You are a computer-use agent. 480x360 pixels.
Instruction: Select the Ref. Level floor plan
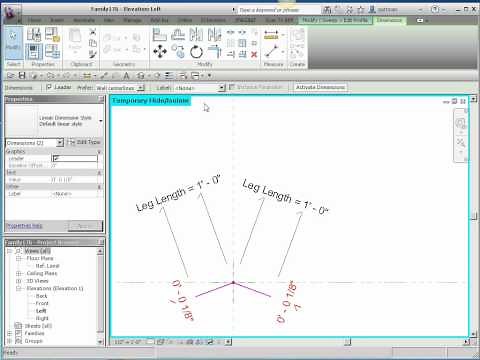tap(47, 266)
